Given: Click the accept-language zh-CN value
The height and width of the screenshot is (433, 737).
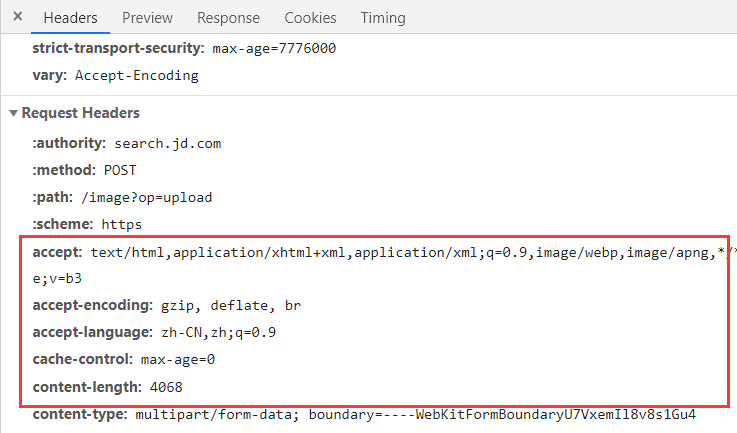Looking at the screenshot, I should pos(219,332).
